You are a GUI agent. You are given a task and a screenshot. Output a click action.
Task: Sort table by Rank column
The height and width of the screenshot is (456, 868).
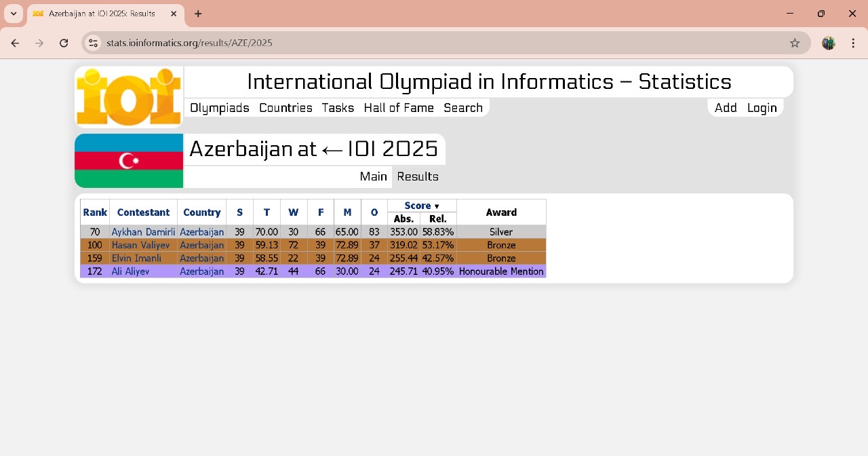click(95, 212)
